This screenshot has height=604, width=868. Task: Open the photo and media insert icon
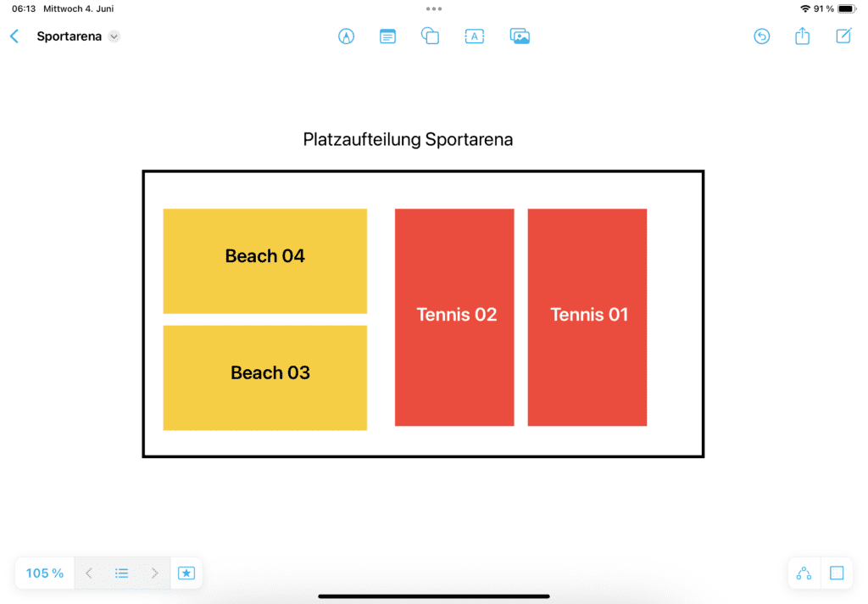[520, 36]
